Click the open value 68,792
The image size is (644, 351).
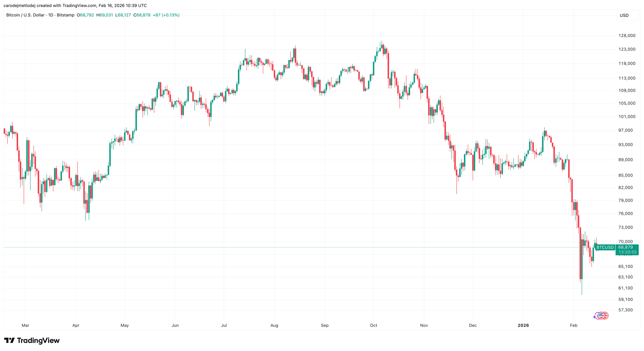pyautogui.click(x=87, y=15)
